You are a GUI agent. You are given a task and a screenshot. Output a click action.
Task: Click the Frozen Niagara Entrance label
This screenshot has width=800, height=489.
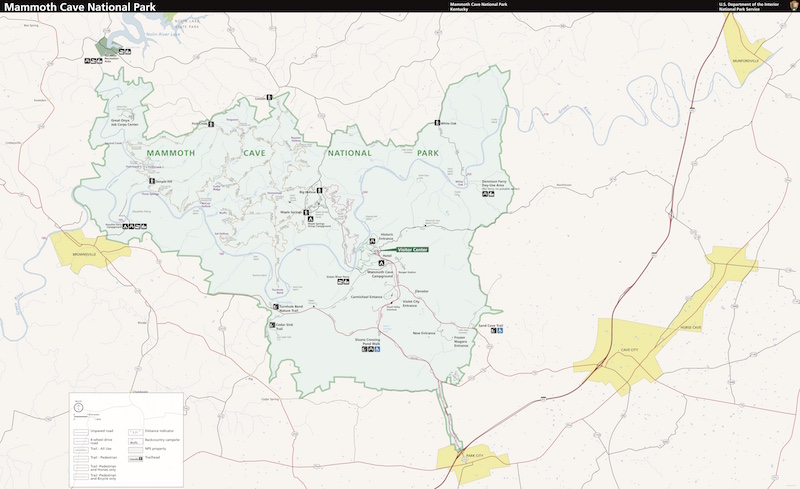[x=461, y=341]
